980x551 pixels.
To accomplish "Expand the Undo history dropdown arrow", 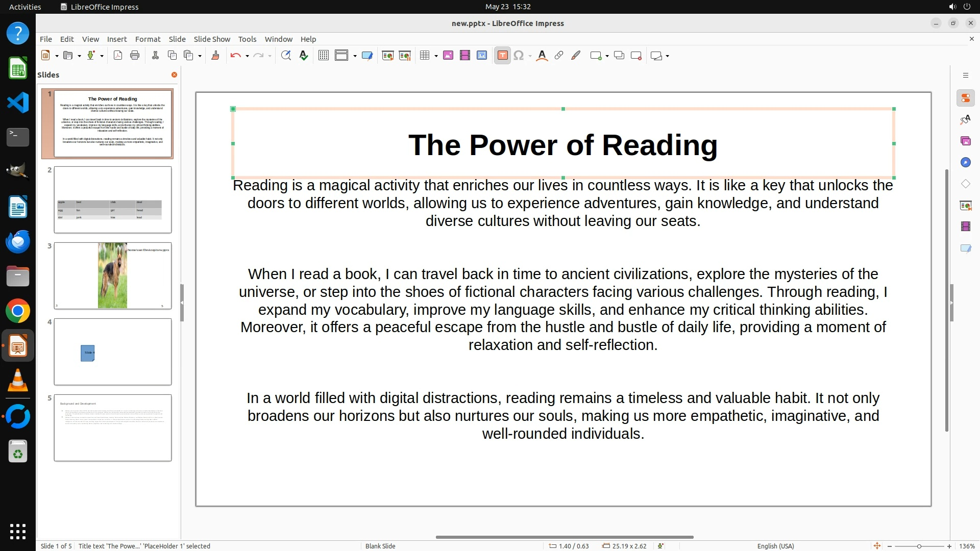I will [x=247, y=56].
